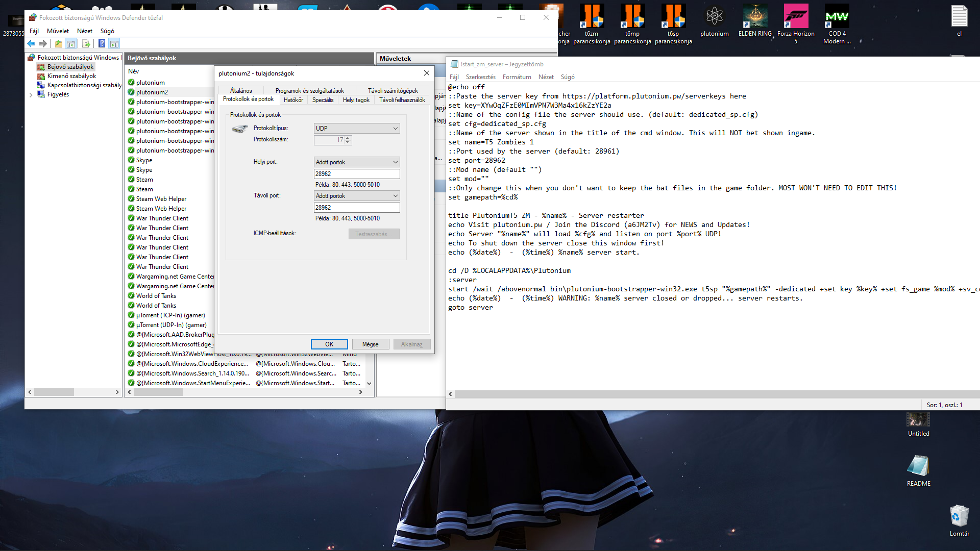Toggle the console tree show/hide icon
This screenshot has height=551, width=980.
71,44
